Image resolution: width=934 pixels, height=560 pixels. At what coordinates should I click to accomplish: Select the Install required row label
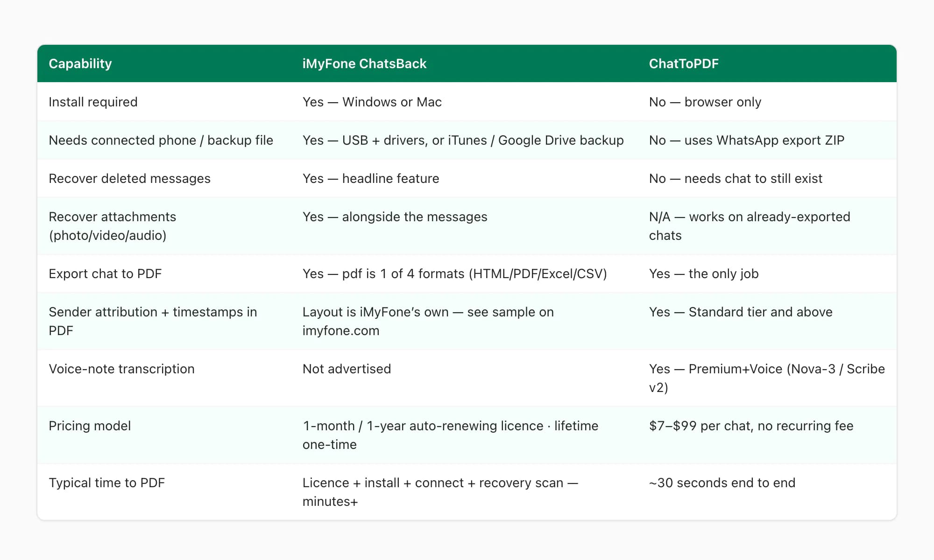pyautogui.click(x=93, y=102)
